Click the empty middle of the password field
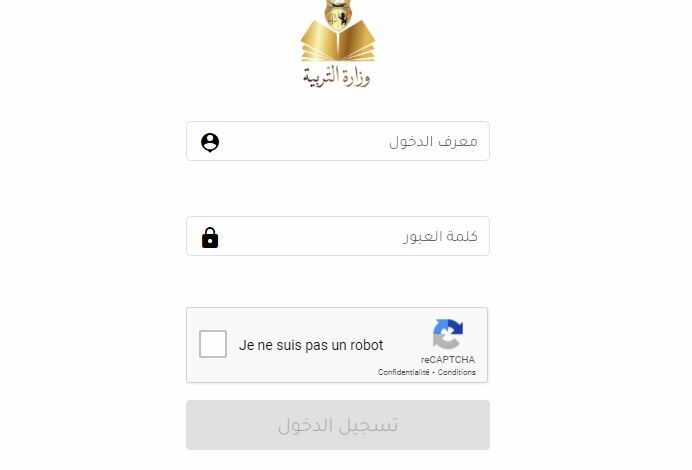This screenshot has height=470, width=692. coord(309,236)
